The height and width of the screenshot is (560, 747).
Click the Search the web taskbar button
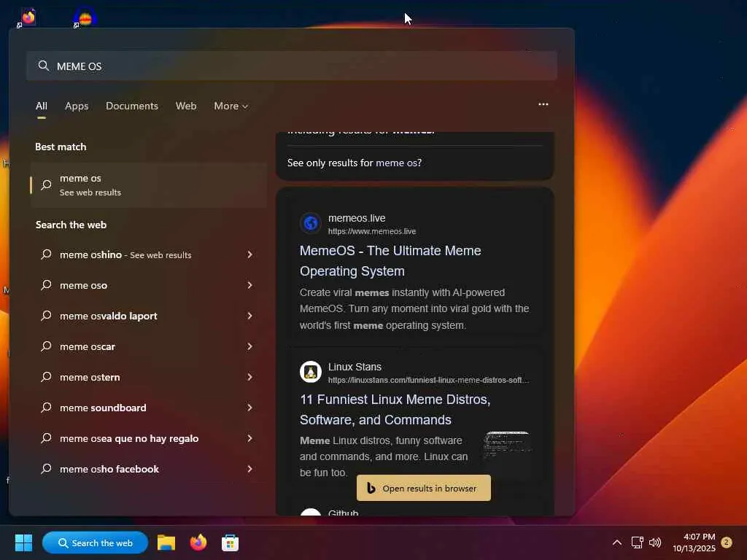(x=96, y=542)
